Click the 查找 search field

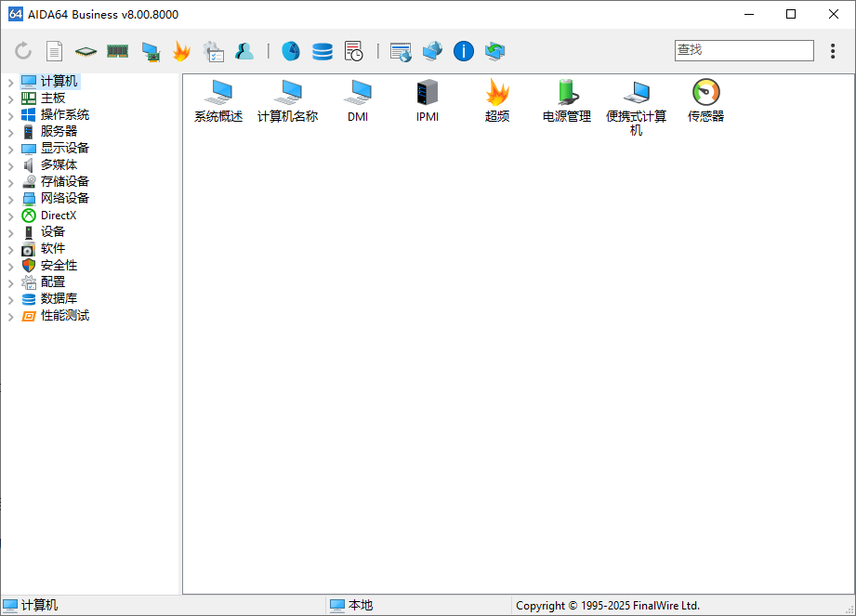tap(744, 50)
